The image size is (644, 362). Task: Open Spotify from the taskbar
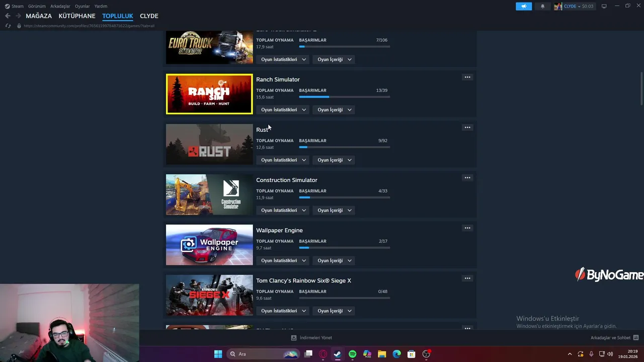tap(352, 354)
